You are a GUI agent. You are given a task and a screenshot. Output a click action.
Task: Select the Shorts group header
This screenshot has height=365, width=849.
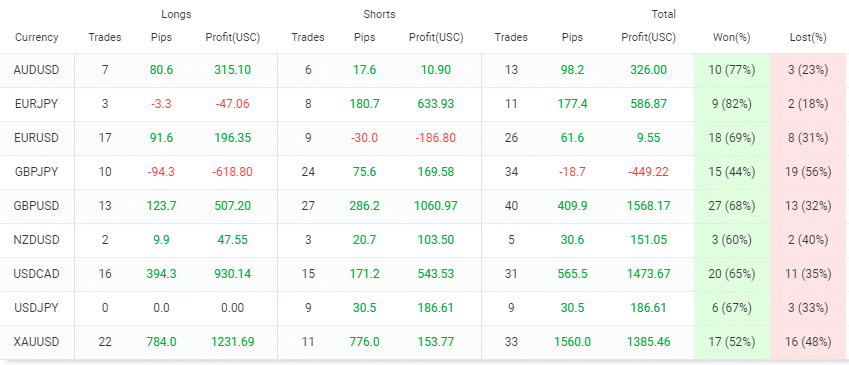[x=379, y=15]
